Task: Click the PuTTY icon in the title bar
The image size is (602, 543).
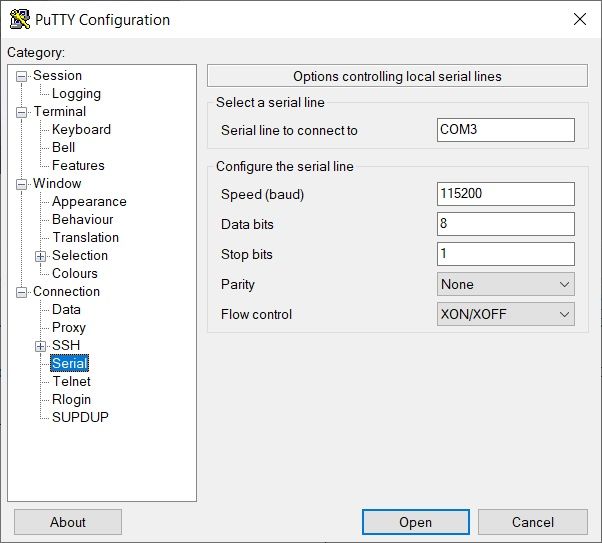Action: click(x=20, y=19)
